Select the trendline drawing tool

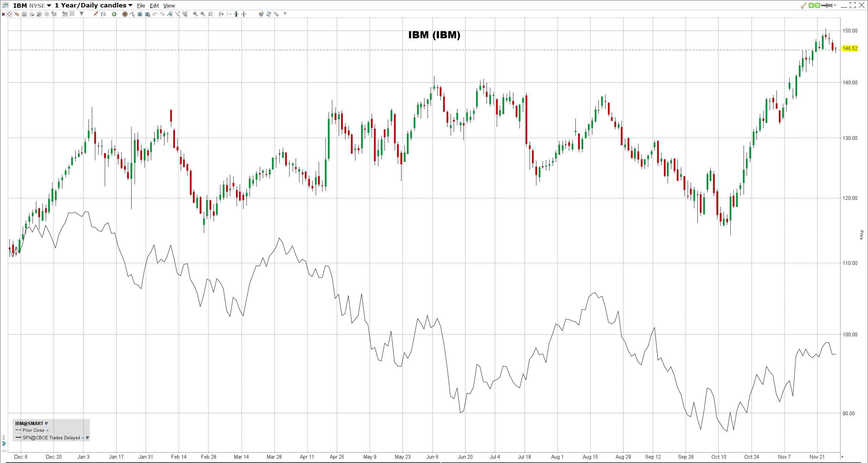[177, 14]
